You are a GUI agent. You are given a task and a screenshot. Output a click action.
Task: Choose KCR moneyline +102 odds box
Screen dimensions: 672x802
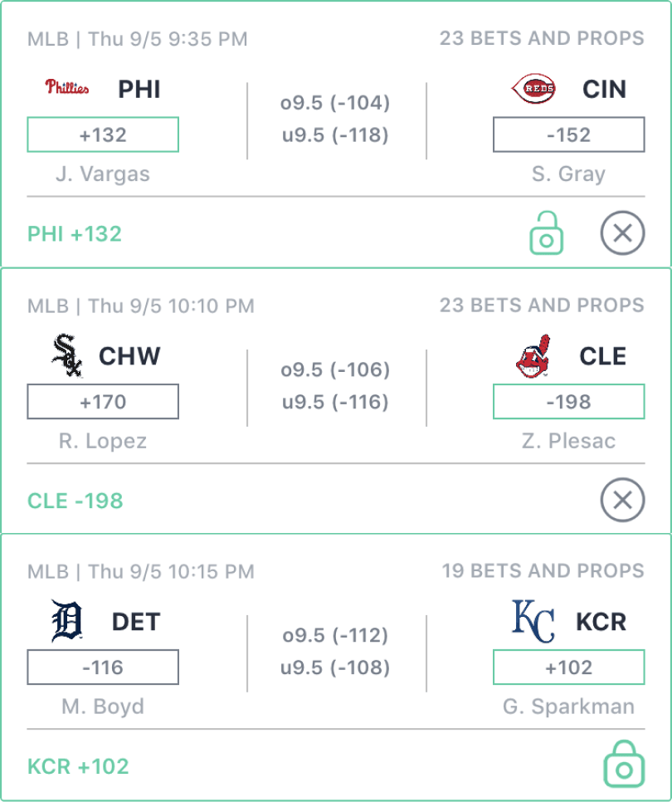coord(568,667)
